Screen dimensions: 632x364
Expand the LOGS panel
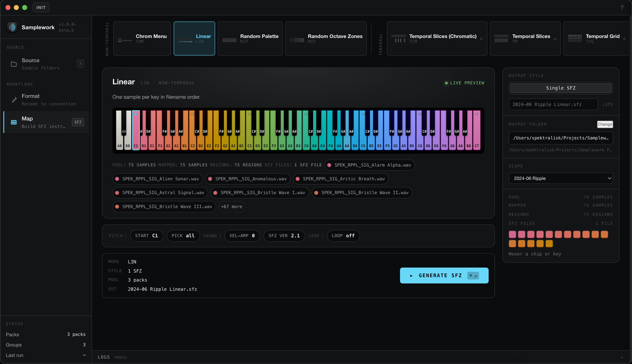[x=361, y=357]
